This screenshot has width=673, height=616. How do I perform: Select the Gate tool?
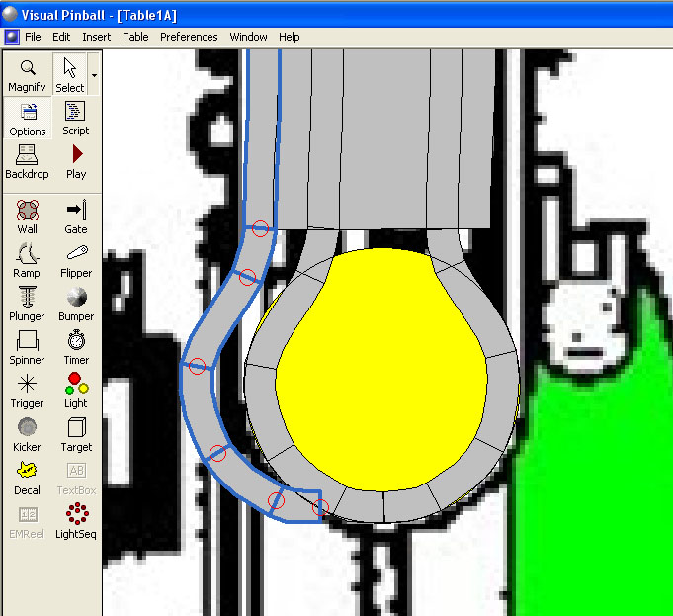click(x=76, y=217)
